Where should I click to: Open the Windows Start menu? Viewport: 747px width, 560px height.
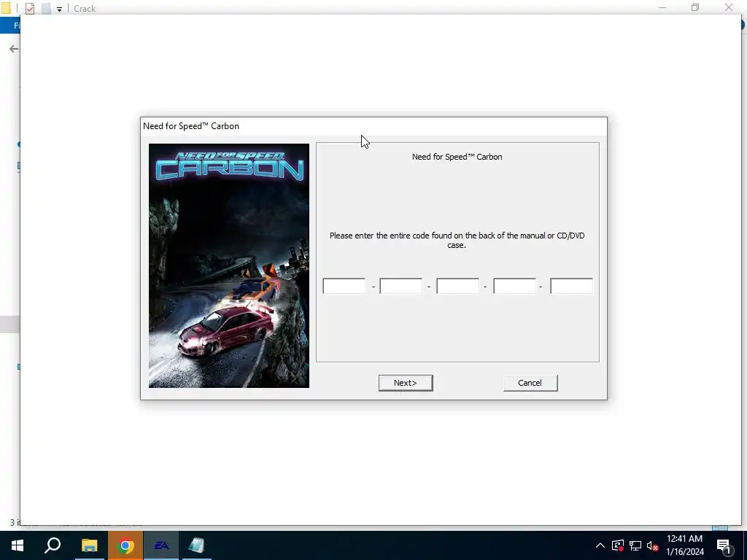[x=18, y=545]
